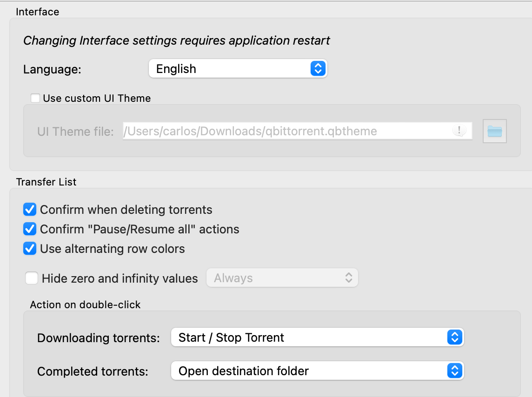532x397 pixels.
Task: Click the stepper arrows on Downloading torrents dropdown
Action: pos(455,337)
